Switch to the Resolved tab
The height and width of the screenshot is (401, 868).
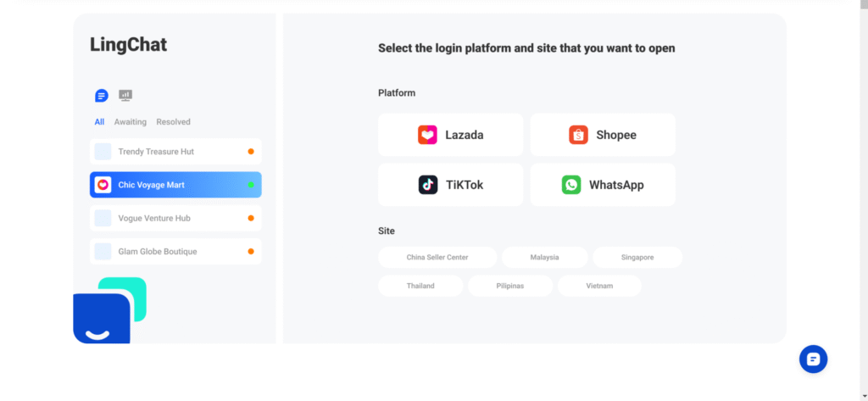[x=173, y=122]
